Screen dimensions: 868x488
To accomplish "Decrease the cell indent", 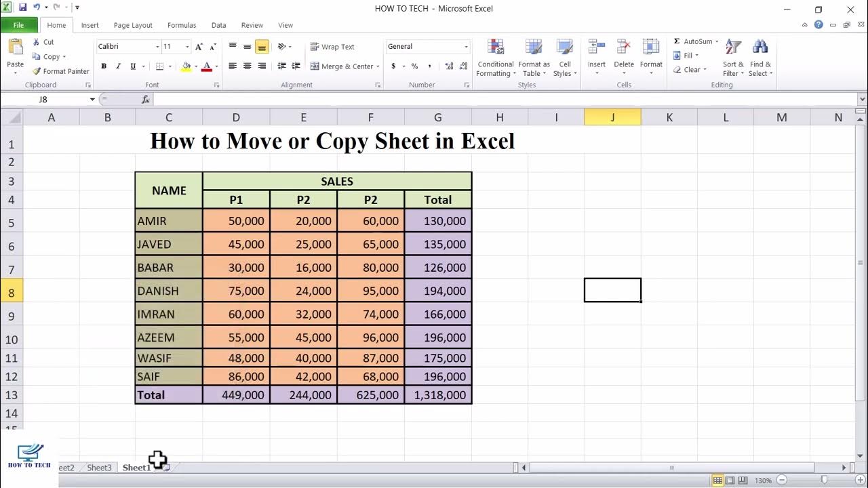I will tap(282, 66).
